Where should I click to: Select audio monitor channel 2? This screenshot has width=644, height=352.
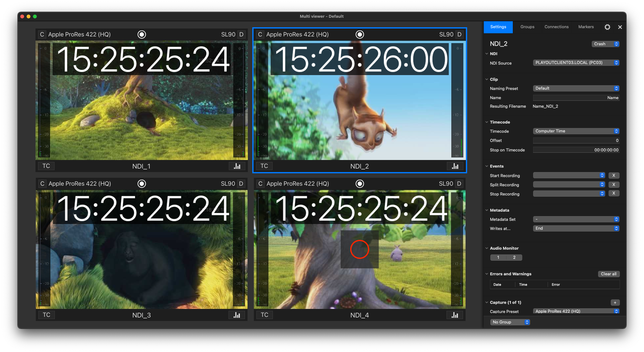514,258
